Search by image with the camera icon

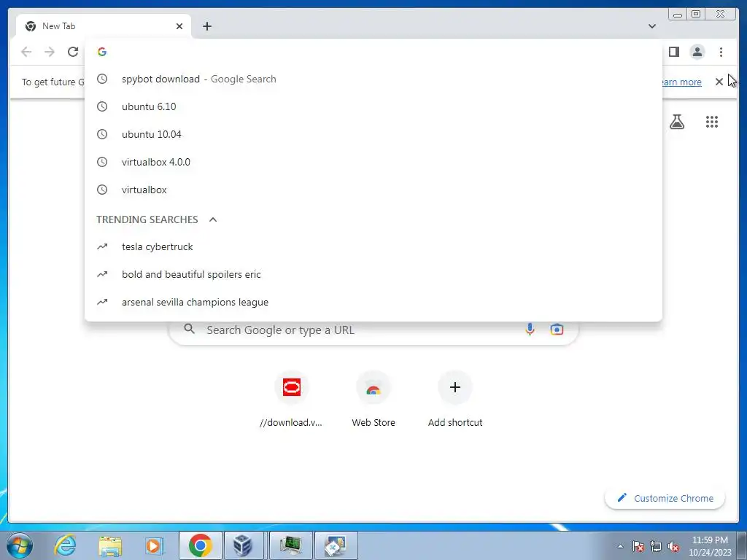(557, 330)
